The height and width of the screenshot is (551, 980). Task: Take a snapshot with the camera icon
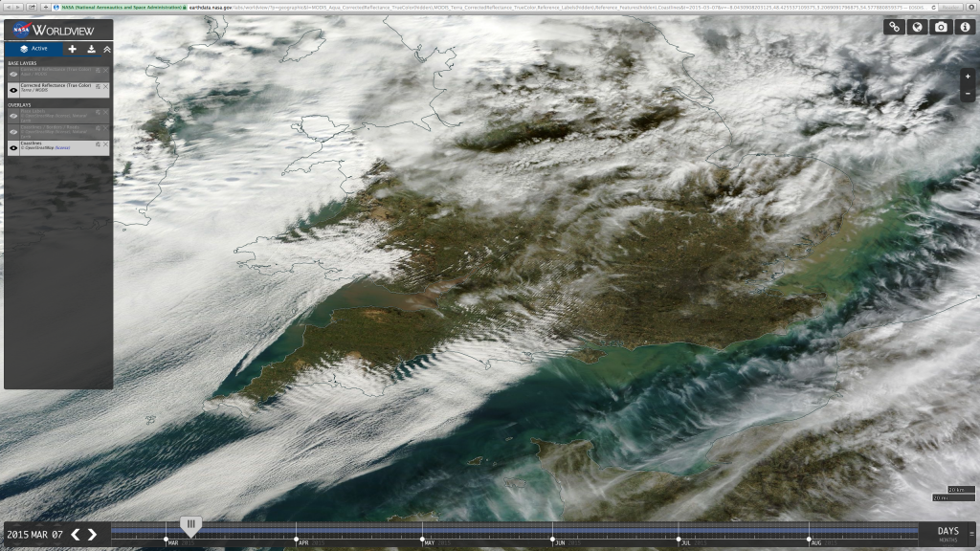pyautogui.click(x=942, y=27)
